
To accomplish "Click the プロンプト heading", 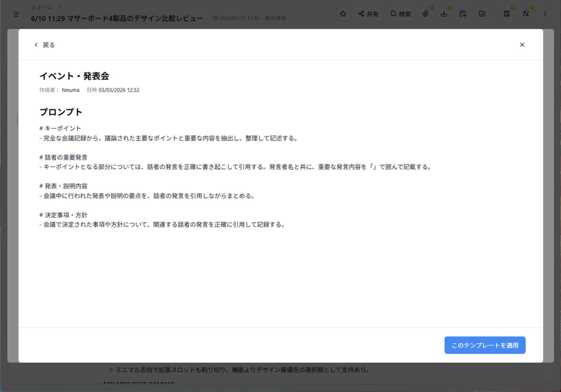I will pyautogui.click(x=61, y=112).
